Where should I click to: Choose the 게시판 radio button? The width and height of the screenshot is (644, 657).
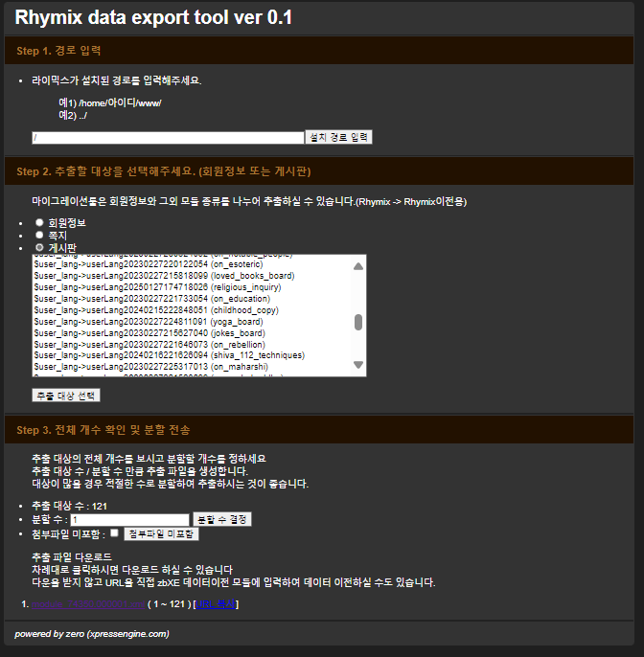click(x=39, y=248)
